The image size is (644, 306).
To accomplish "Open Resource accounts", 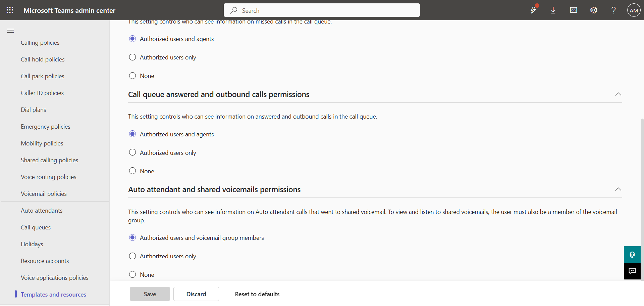I will [45, 261].
